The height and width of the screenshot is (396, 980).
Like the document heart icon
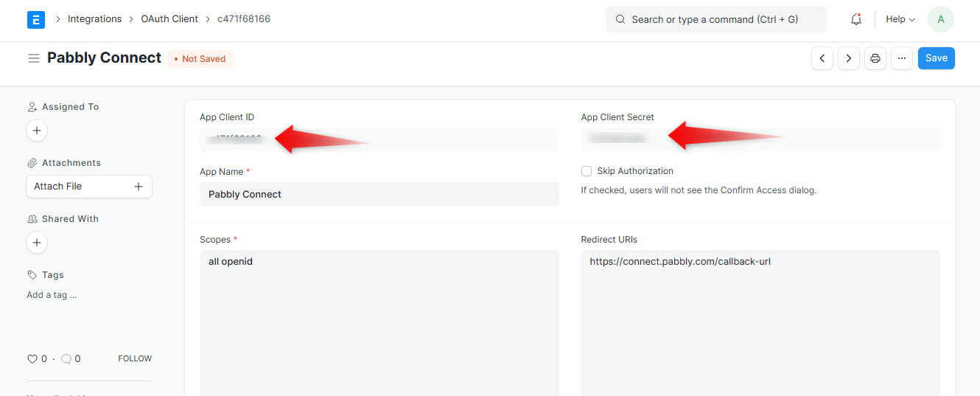[32, 359]
